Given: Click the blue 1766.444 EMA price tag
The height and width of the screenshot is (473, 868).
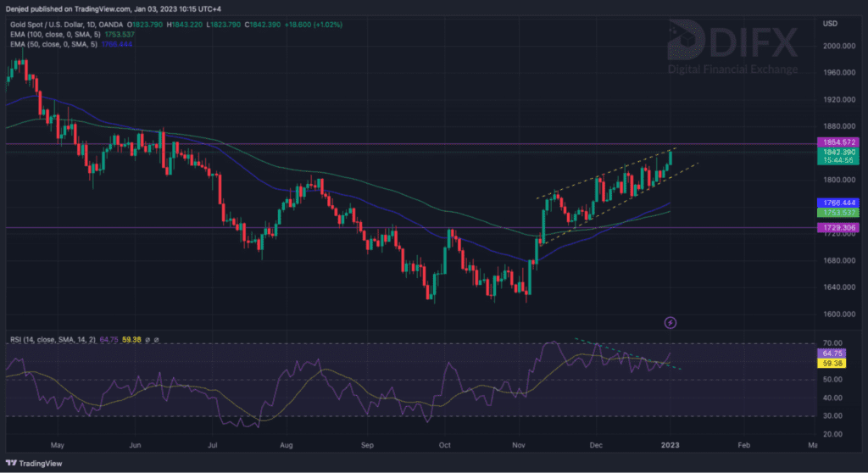Looking at the screenshot, I should [x=837, y=203].
